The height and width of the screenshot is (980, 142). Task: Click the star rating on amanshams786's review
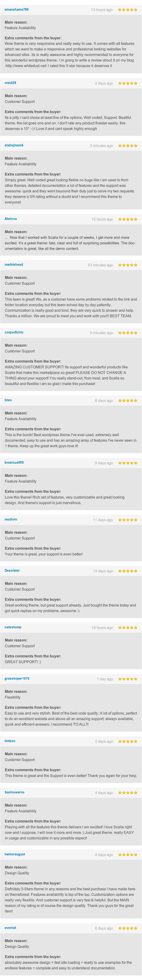[127, 10]
